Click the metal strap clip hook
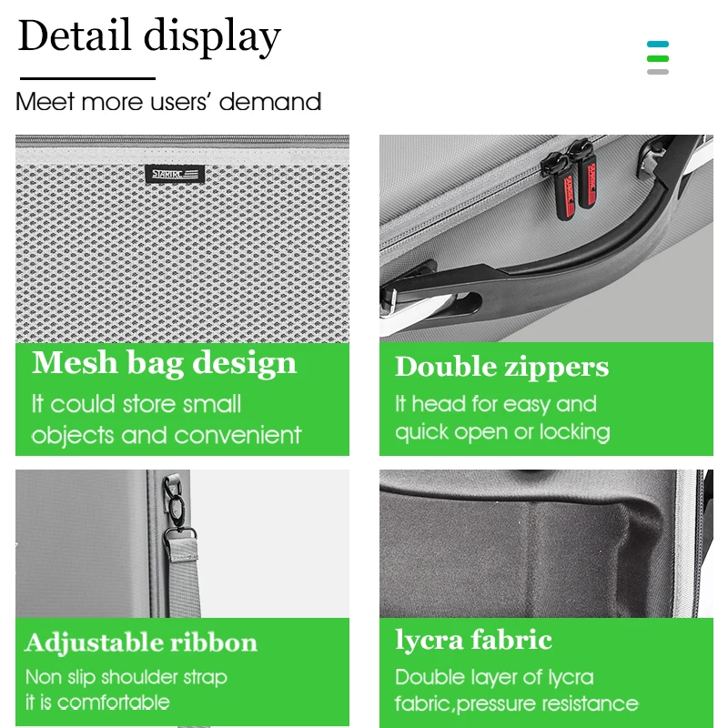 pyautogui.click(x=176, y=506)
